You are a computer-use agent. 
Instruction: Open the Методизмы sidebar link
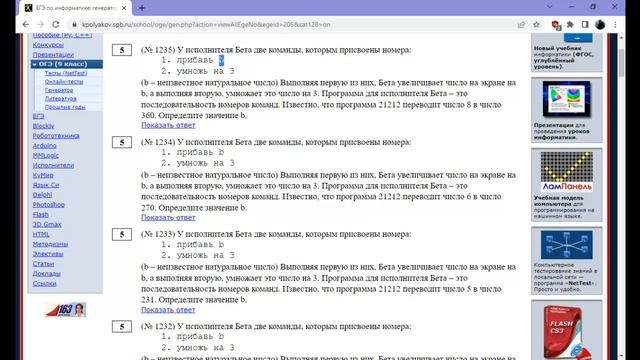tap(50, 244)
